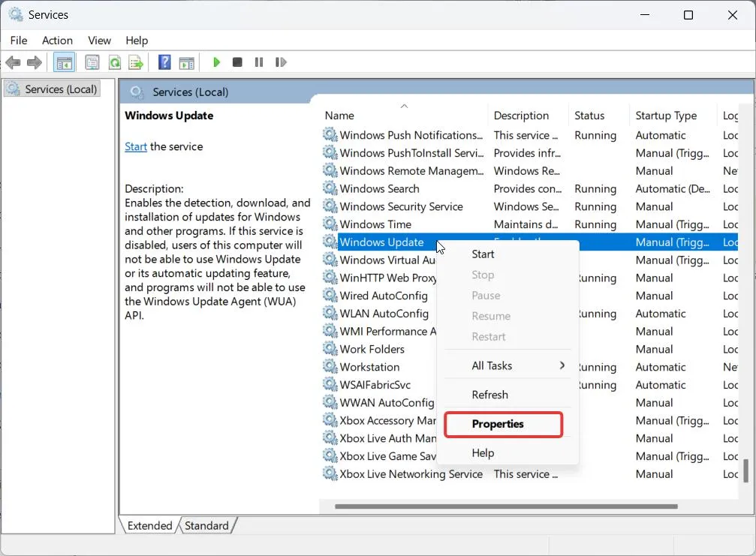Switch to the Standard tab
The image size is (756, 556).
206,525
